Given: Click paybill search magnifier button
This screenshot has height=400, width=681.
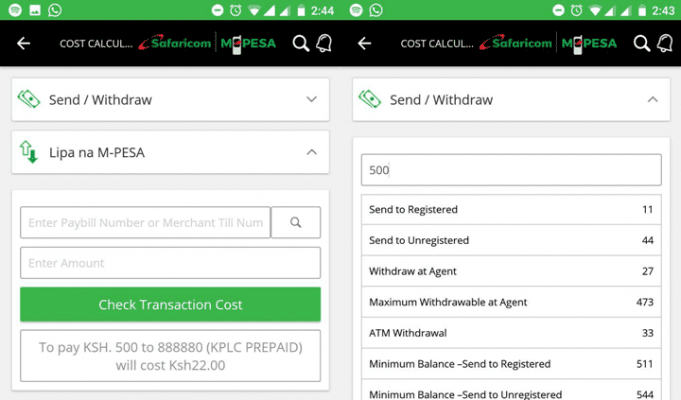Looking at the screenshot, I should pyautogui.click(x=296, y=222).
